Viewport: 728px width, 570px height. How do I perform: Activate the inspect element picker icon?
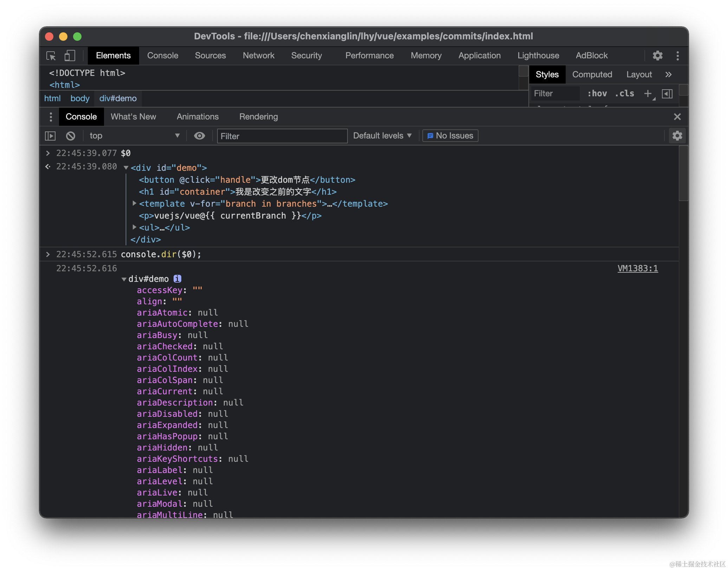tap(51, 56)
